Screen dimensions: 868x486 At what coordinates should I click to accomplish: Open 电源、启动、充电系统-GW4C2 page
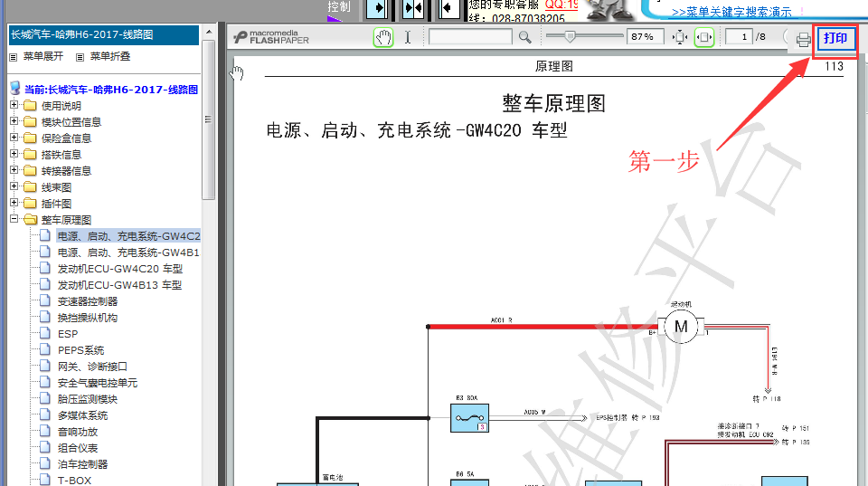tap(128, 236)
